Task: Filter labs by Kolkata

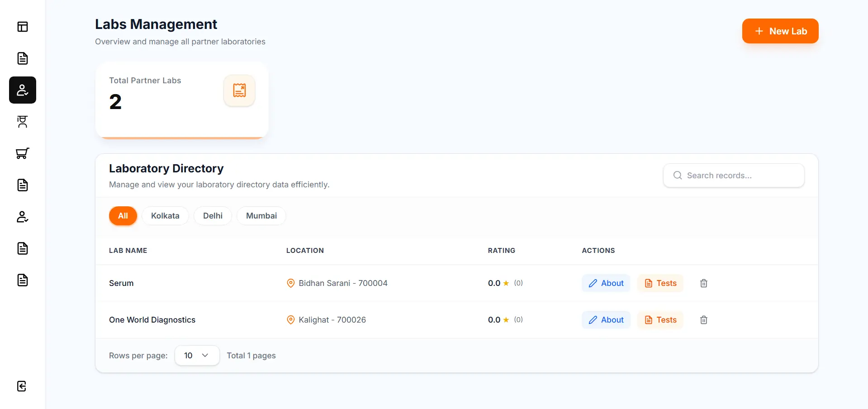Action: (165, 216)
